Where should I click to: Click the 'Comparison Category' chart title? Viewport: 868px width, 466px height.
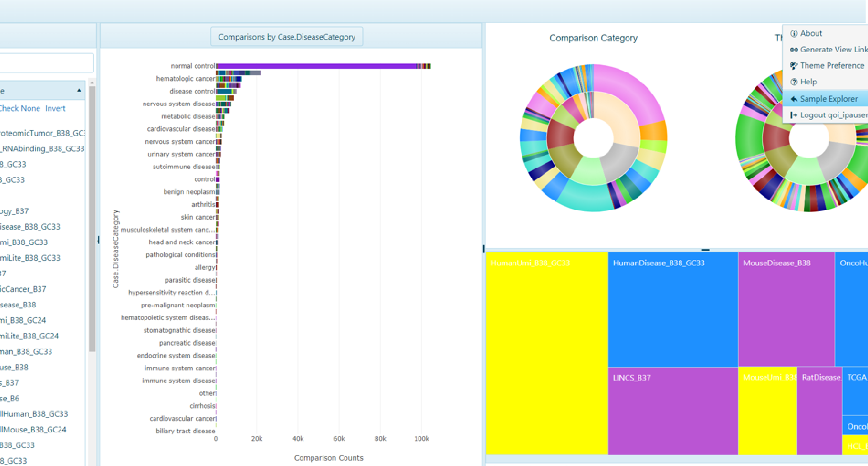(x=593, y=38)
